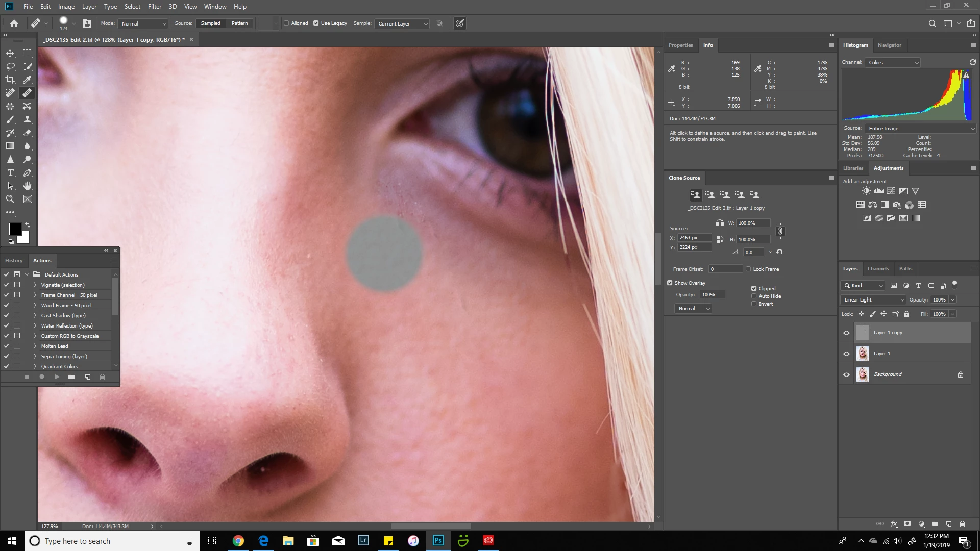Viewport: 980px width, 551px height.
Task: Uncheck Show Overlay option
Action: 670,283
